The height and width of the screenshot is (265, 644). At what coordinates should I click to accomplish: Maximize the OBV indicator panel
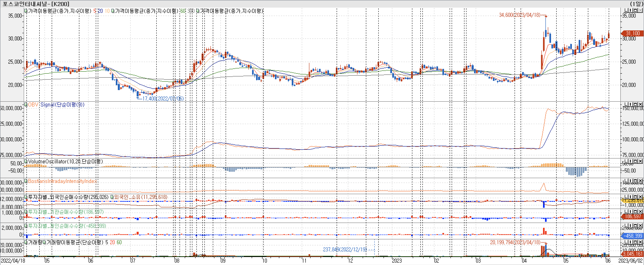click(635, 104)
